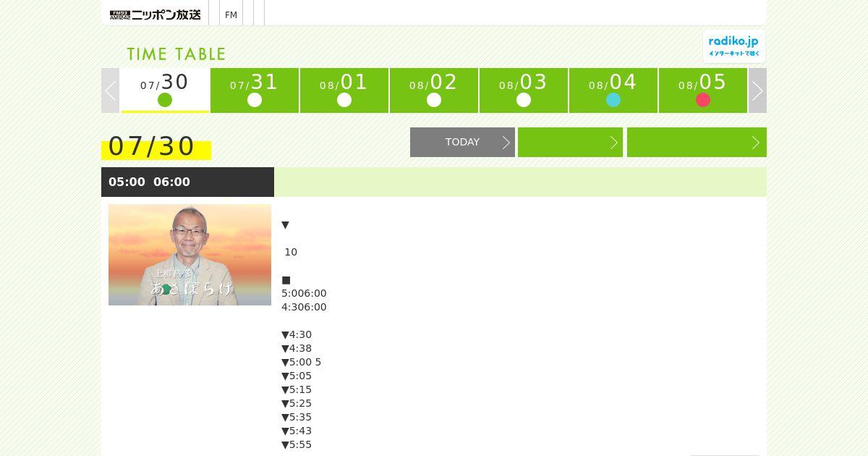
Task: Click the TIME TABLE title
Action: coord(176,54)
